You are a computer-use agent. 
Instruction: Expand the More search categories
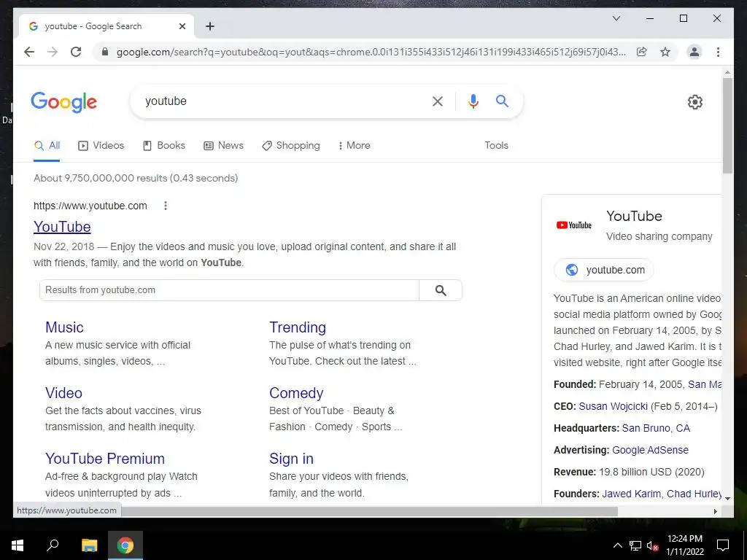(354, 146)
